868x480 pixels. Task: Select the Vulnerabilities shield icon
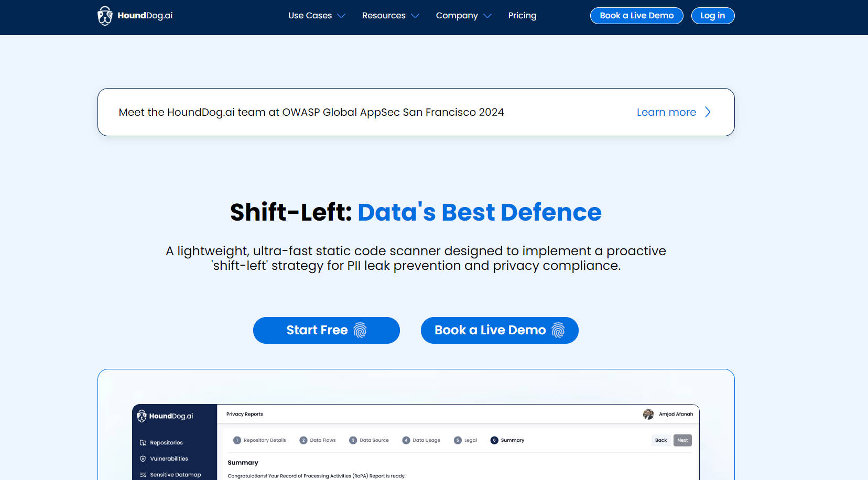coord(143,459)
